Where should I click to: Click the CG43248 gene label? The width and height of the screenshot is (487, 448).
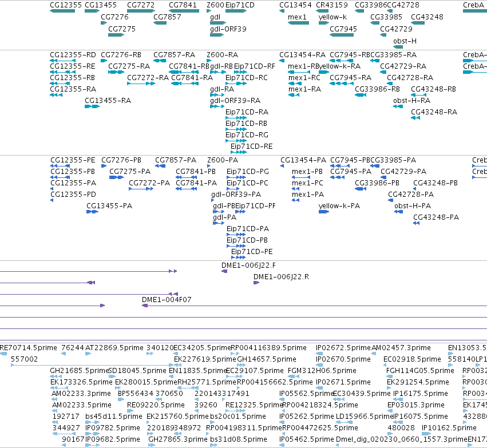427,17
